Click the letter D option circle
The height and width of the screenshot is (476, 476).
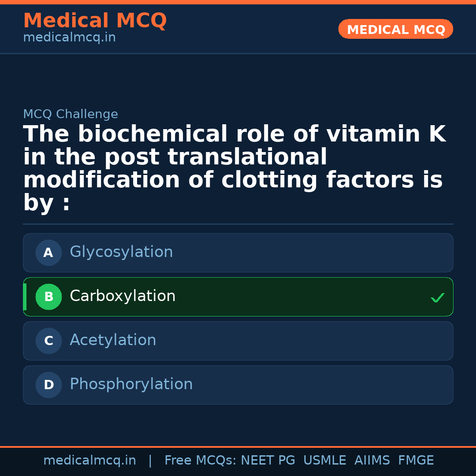[48, 385]
